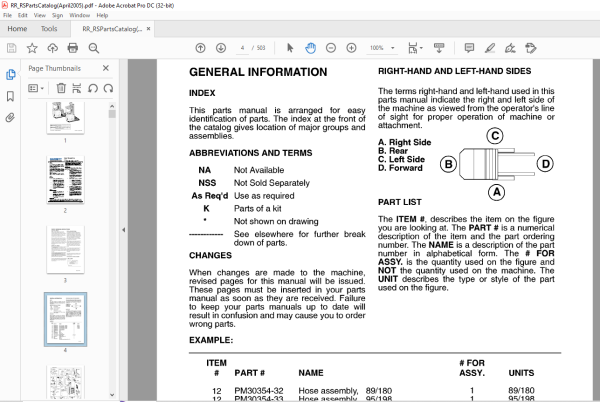Open fit page options tool
600x402 pixels.
pyautogui.click(x=415, y=48)
